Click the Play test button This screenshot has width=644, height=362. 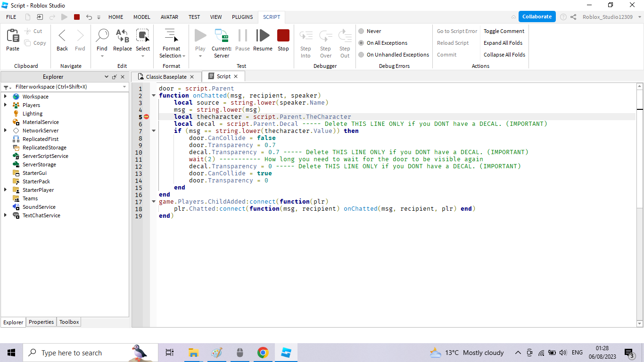(x=200, y=35)
